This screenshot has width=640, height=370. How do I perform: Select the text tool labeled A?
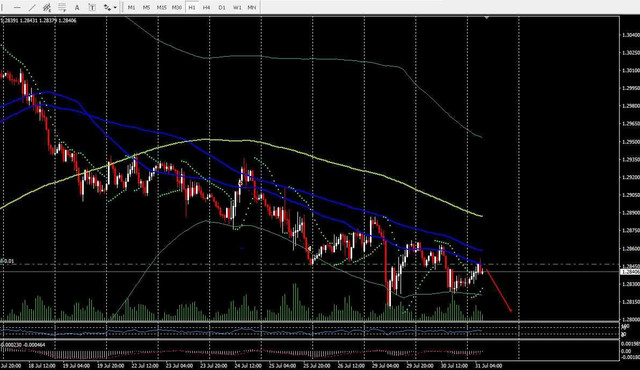point(77,7)
